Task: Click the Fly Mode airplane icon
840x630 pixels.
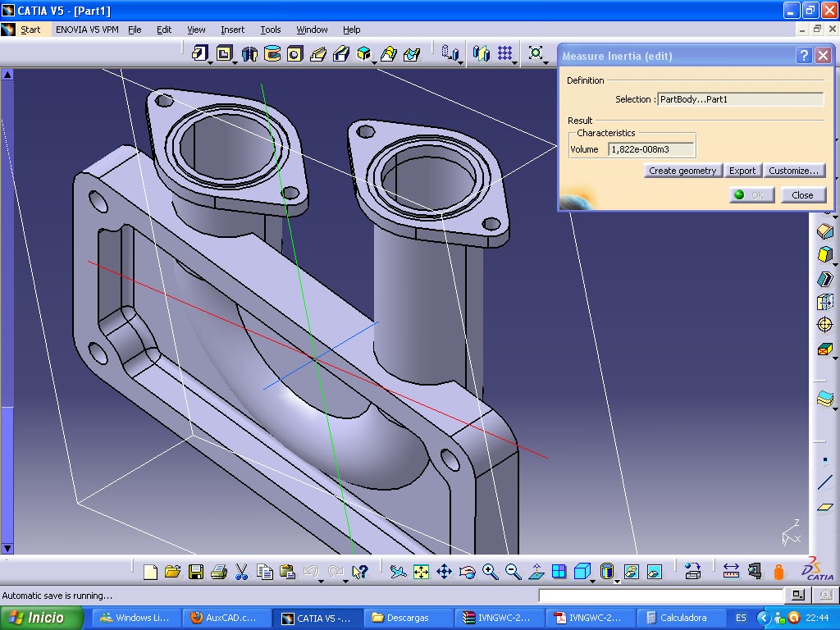Action: pos(398,572)
